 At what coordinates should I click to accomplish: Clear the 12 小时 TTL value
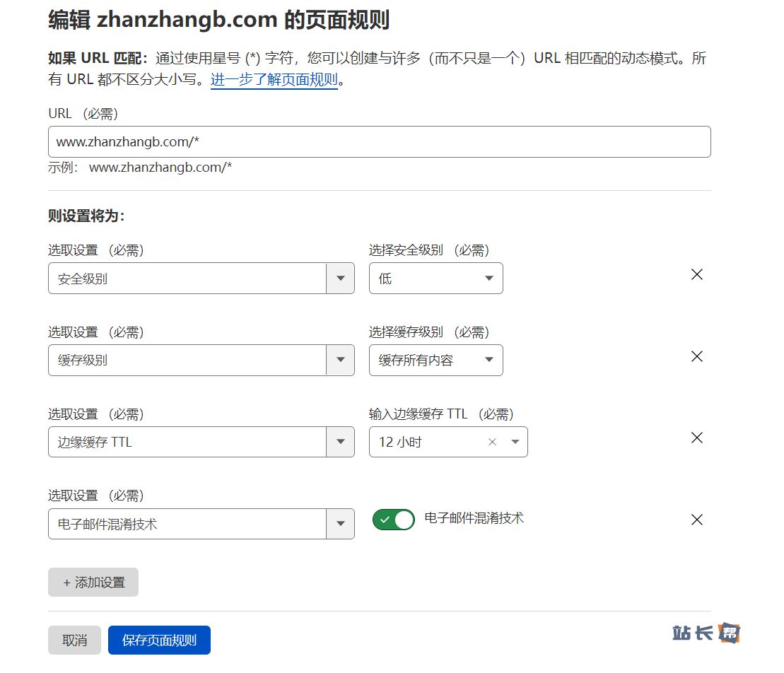pyautogui.click(x=493, y=443)
